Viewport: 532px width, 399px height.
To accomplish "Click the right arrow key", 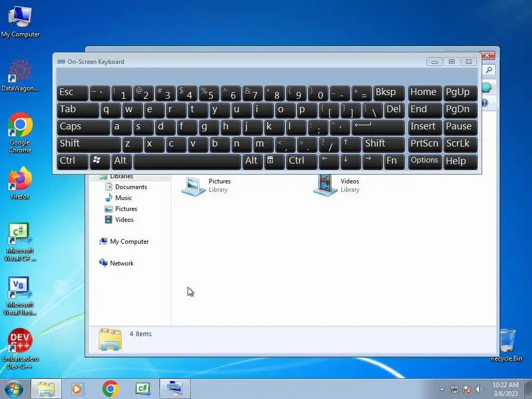I will tap(373, 162).
